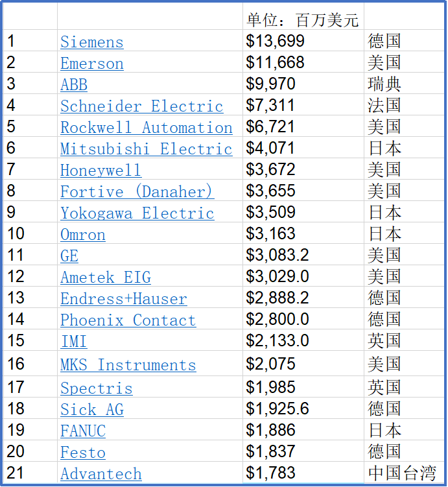This screenshot has width=448, height=487.
Task: Click the rank number 10 cell
Action: click(16, 234)
